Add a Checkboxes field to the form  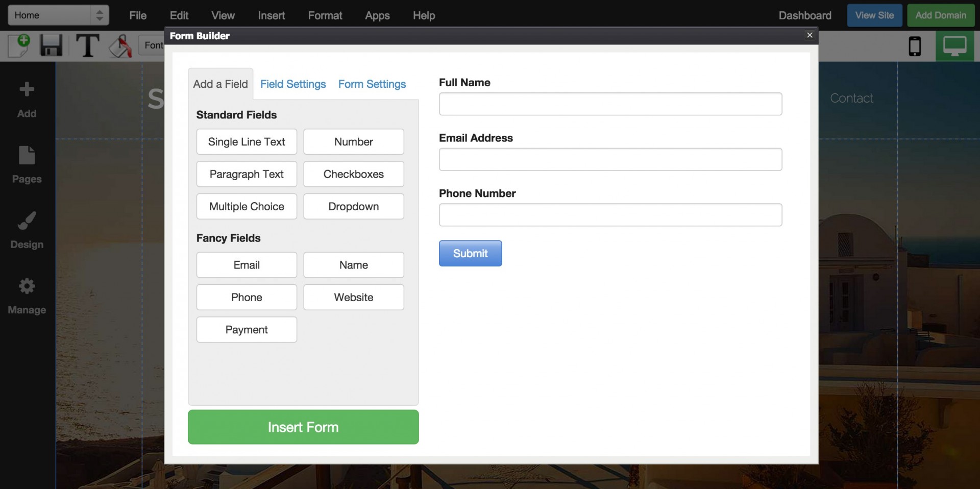tap(353, 174)
